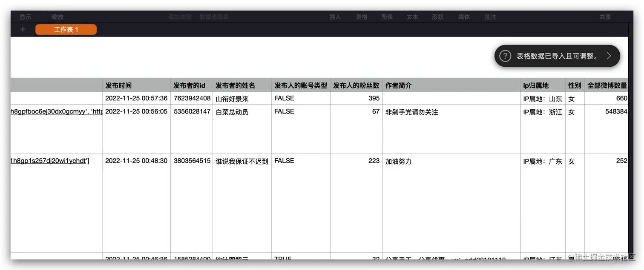Click the empty 作者简介 cell in 山衔好景来 row
This screenshot has width=644, height=270.
pos(451,98)
